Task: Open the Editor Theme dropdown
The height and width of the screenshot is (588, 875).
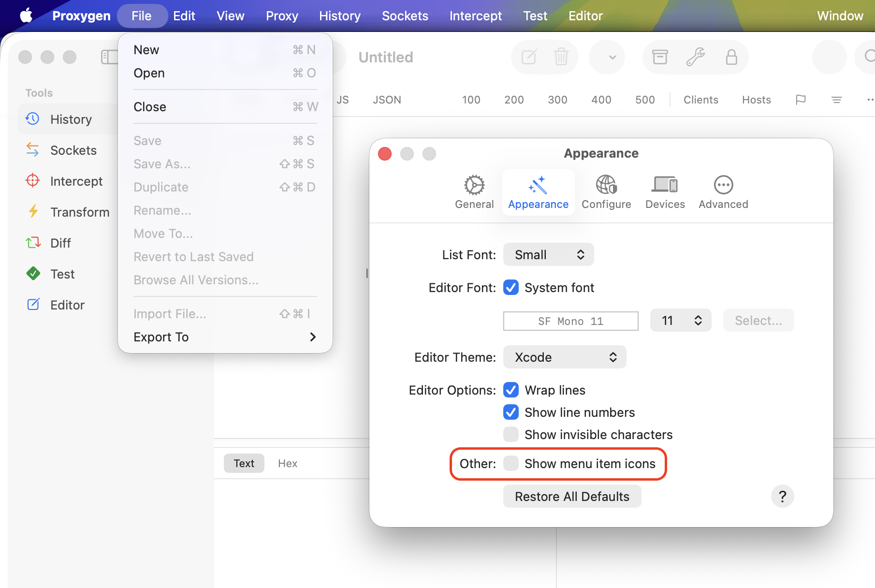Action: [564, 357]
